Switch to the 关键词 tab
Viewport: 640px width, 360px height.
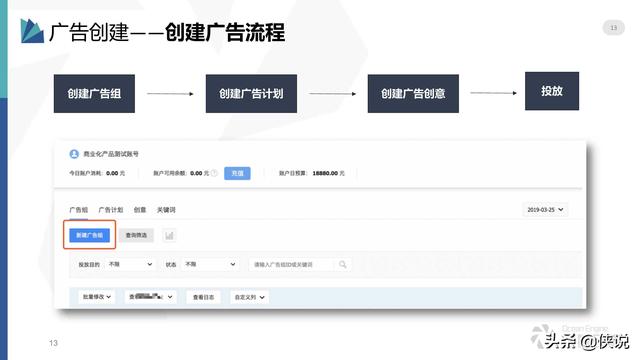[x=166, y=210]
